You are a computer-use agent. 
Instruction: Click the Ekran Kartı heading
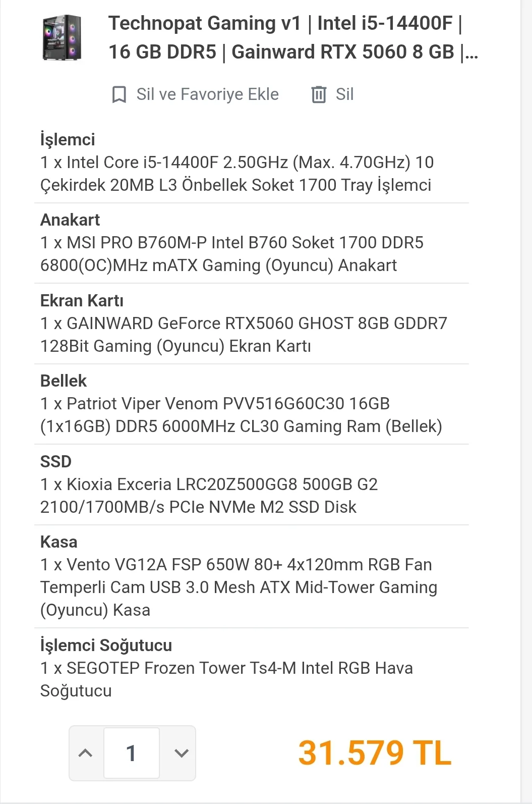[x=82, y=301]
